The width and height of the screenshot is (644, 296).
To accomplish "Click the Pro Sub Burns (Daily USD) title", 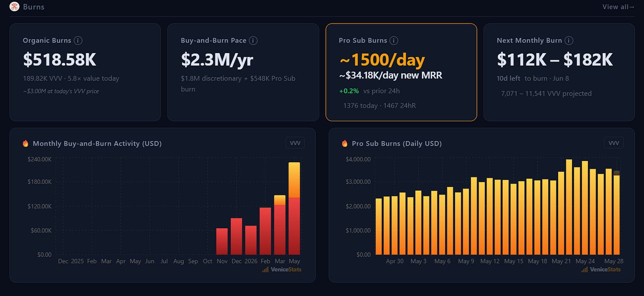I will 397,143.
